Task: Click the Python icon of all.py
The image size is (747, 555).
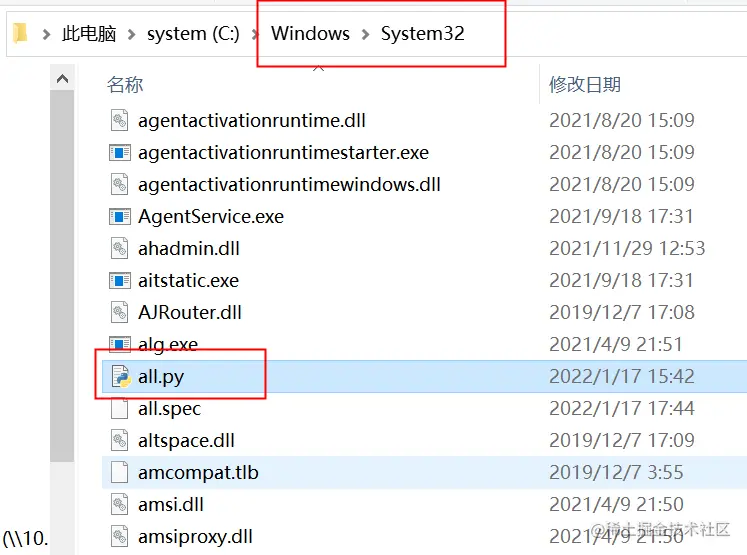Action: 120,377
